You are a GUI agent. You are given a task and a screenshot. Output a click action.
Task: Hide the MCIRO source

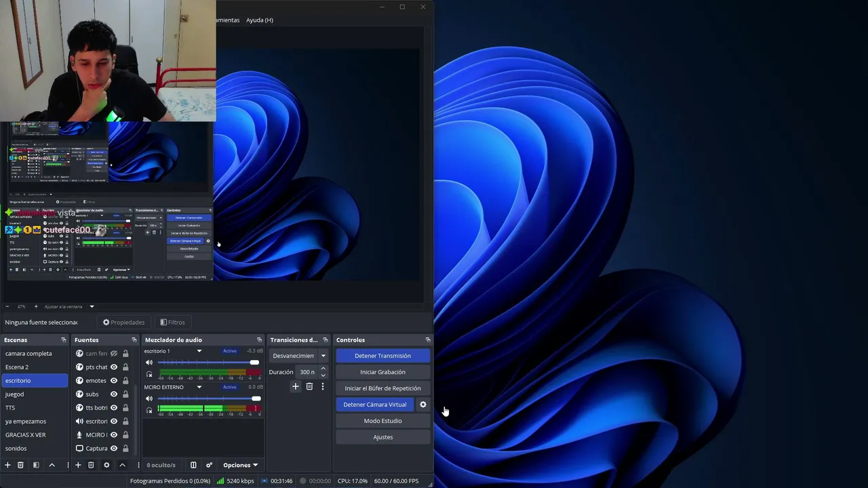click(x=114, y=434)
